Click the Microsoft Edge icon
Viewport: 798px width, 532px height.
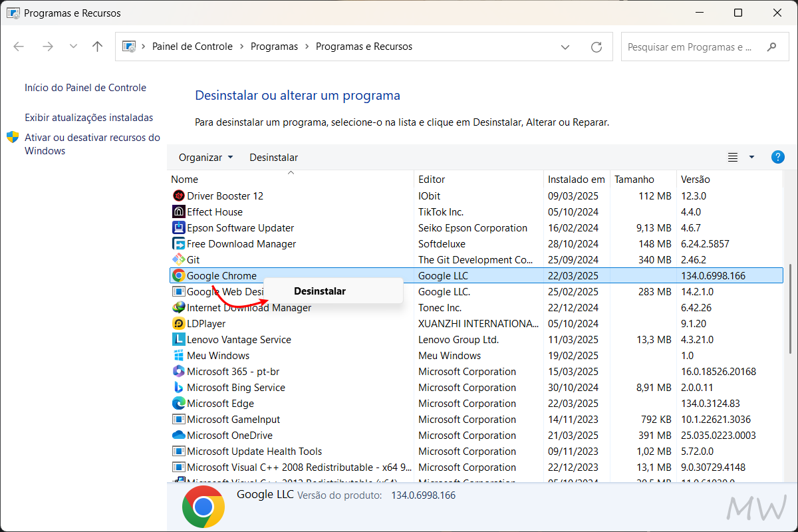(x=178, y=403)
